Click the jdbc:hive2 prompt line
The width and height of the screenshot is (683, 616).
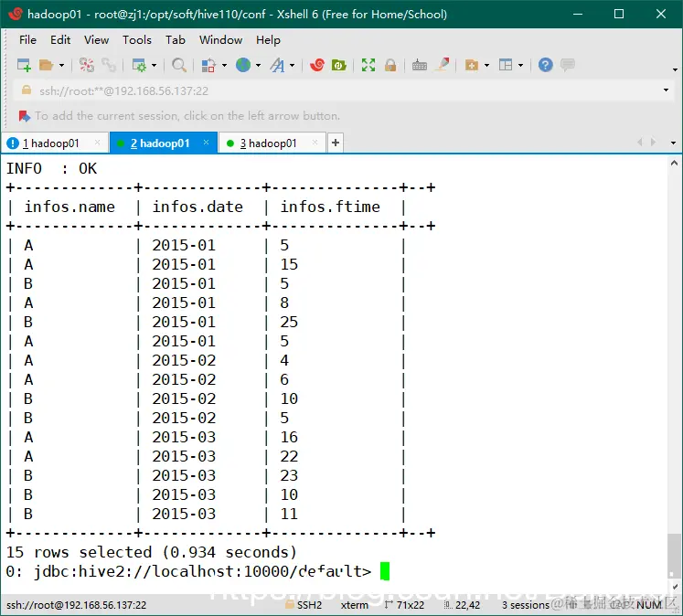[188, 571]
